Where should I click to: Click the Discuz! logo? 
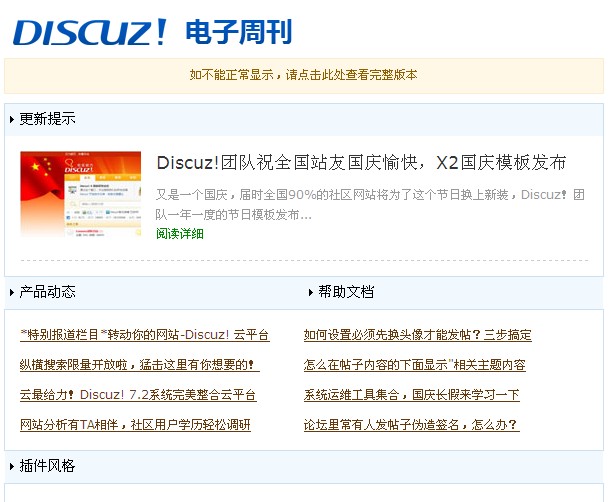[90, 32]
